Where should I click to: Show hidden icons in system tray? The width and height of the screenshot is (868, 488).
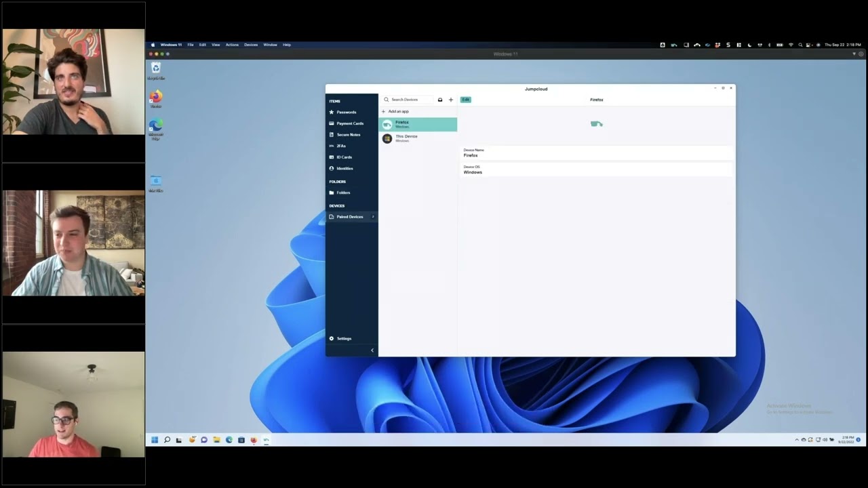point(797,440)
